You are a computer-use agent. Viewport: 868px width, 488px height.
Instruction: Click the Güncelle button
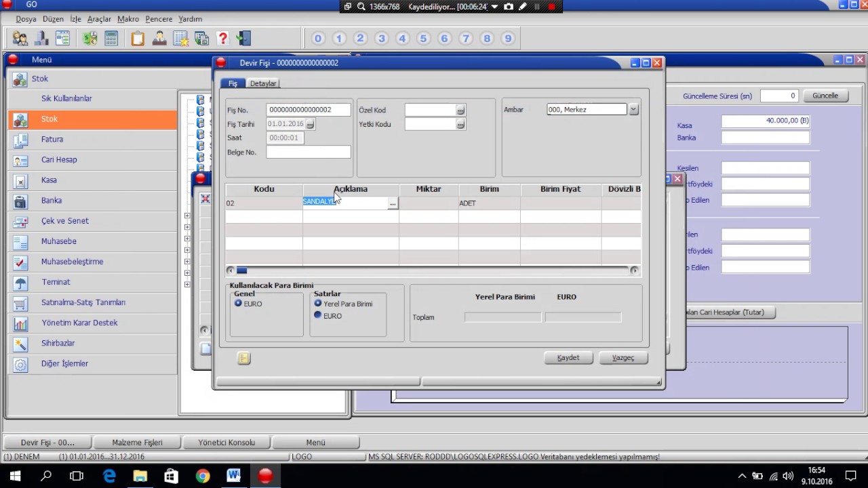(x=825, y=96)
